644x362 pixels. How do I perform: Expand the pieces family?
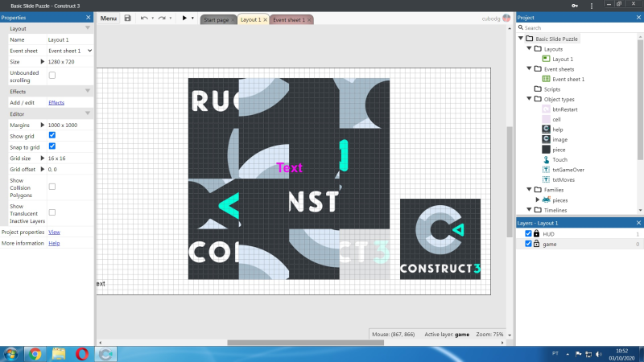point(538,200)
